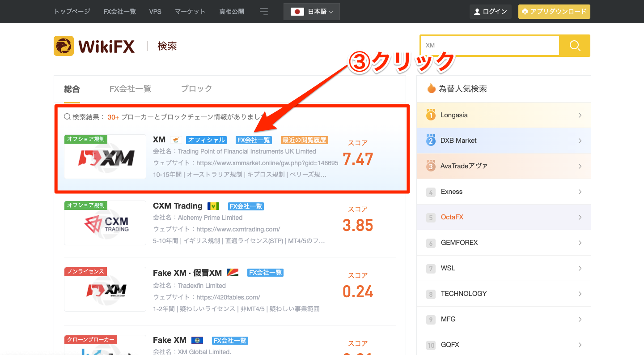Open OctaFX in popular searches
The image size is (644, 355).
452,217
